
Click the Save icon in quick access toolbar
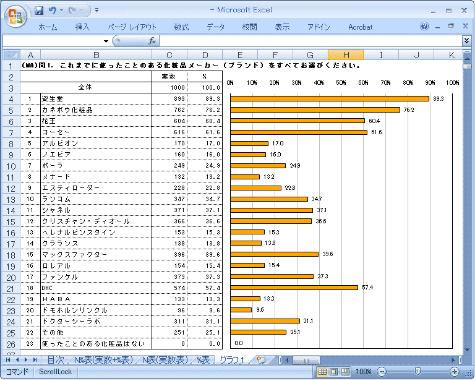point(39,11)
